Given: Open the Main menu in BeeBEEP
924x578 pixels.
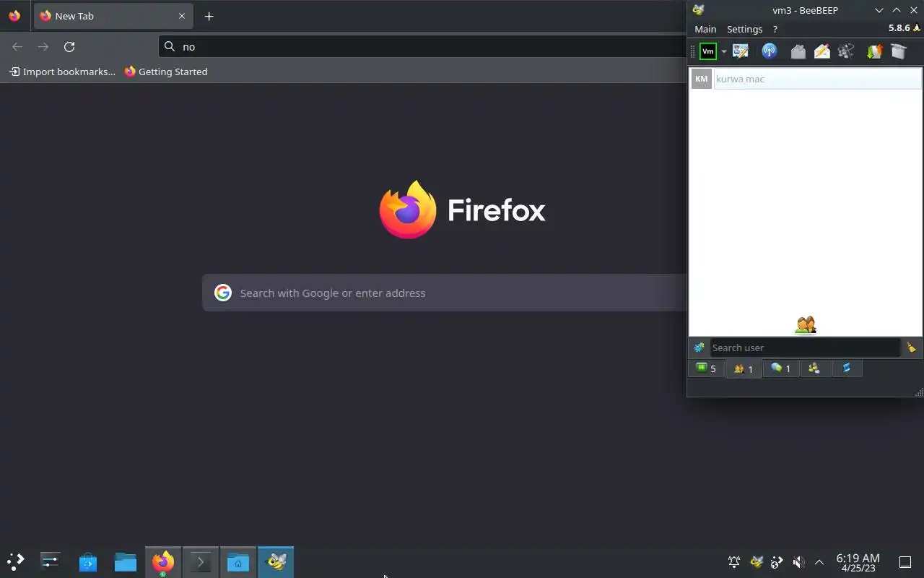Looking at the screenshot, I should click(705, 29).
